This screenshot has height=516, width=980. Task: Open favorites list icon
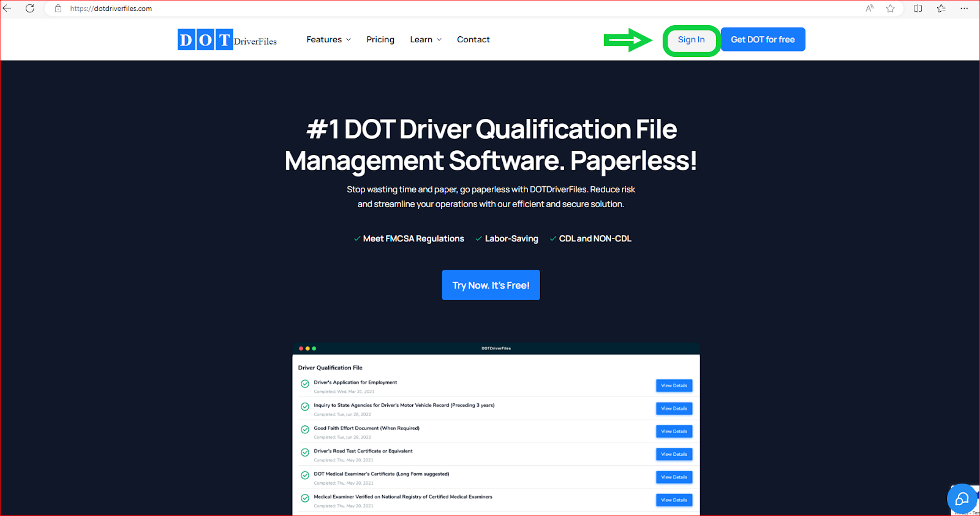[x=941, y=9]
